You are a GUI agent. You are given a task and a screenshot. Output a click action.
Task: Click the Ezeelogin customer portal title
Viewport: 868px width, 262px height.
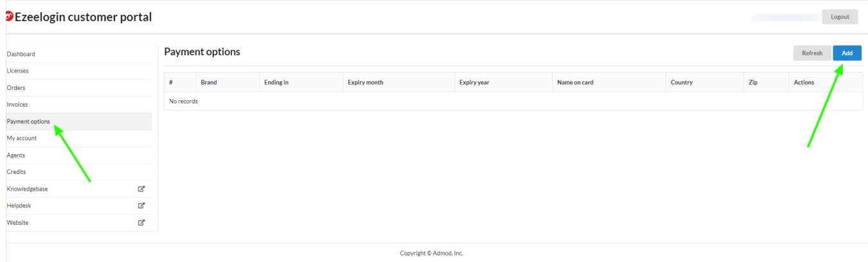click(83, 17)
